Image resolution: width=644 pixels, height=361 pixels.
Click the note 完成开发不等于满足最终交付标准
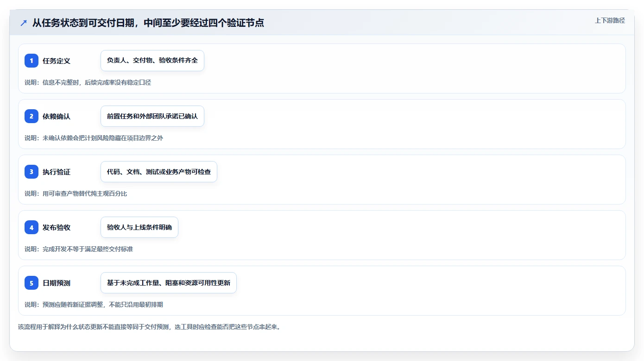pyautogui.click(x=88, y=249)
